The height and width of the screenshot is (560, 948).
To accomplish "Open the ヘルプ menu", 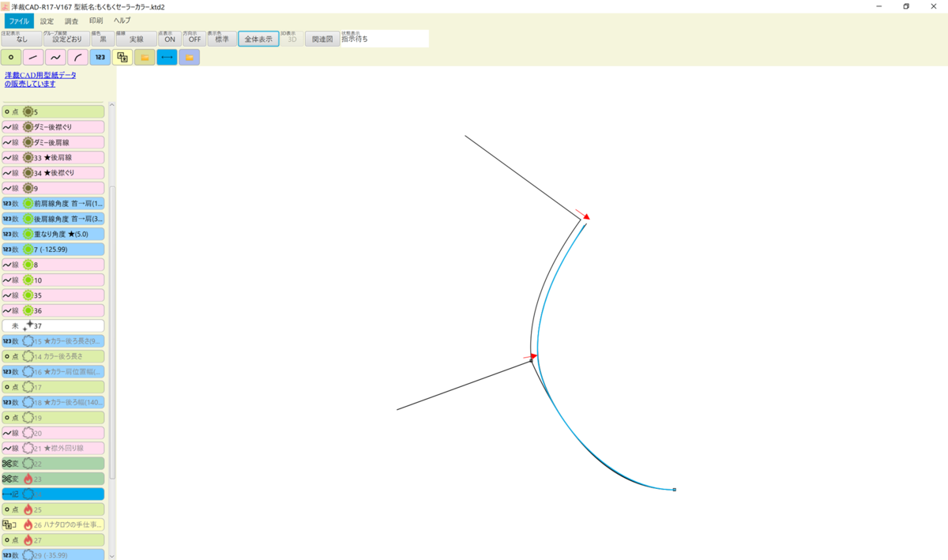I will coord(122,21).
